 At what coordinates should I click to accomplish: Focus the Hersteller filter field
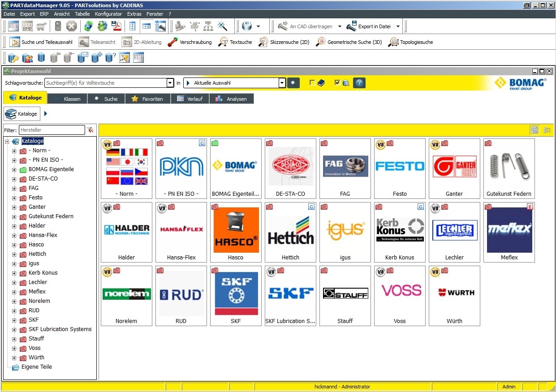pos(52,130)
